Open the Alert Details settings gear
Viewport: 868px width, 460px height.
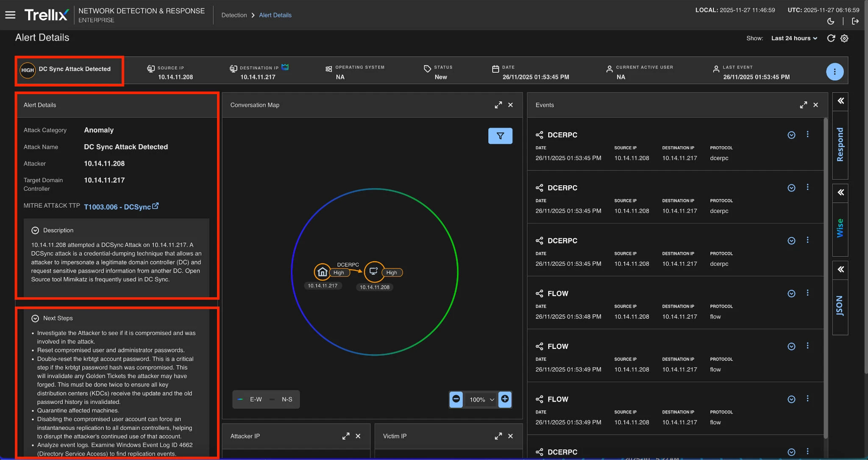click(x=844, y=38)
